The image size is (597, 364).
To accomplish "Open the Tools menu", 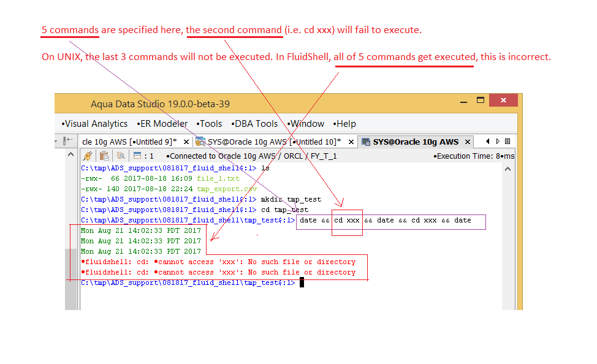I will pos(209,124).
